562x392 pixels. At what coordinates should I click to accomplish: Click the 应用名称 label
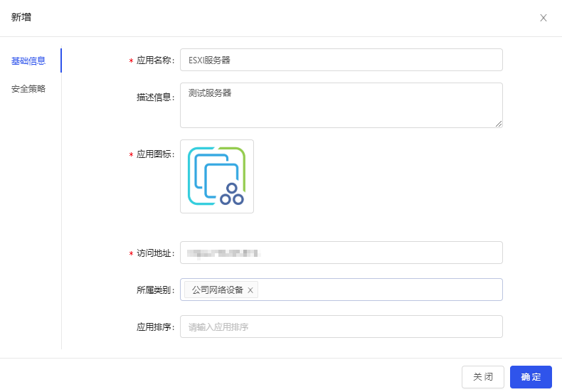click(156, 60)
